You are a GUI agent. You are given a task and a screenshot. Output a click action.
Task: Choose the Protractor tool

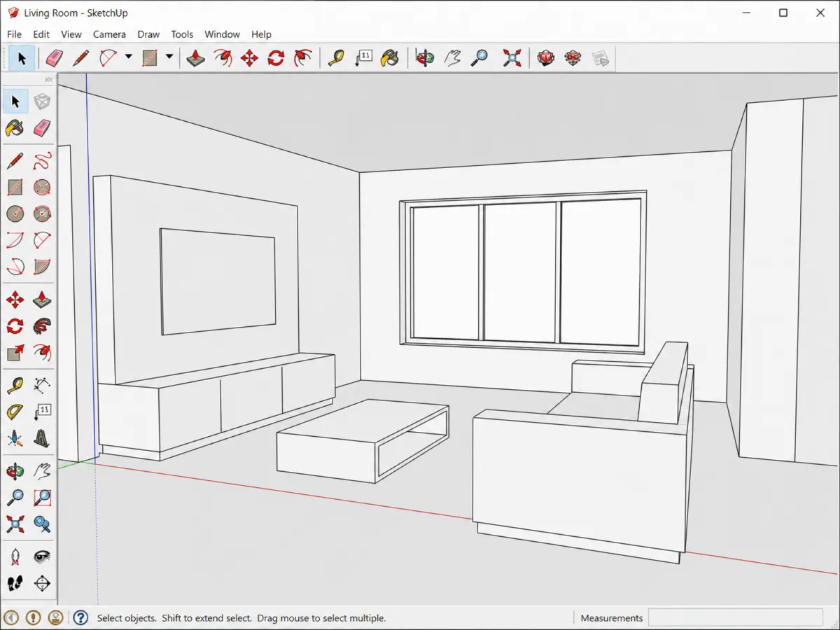(x=15, y=412)
